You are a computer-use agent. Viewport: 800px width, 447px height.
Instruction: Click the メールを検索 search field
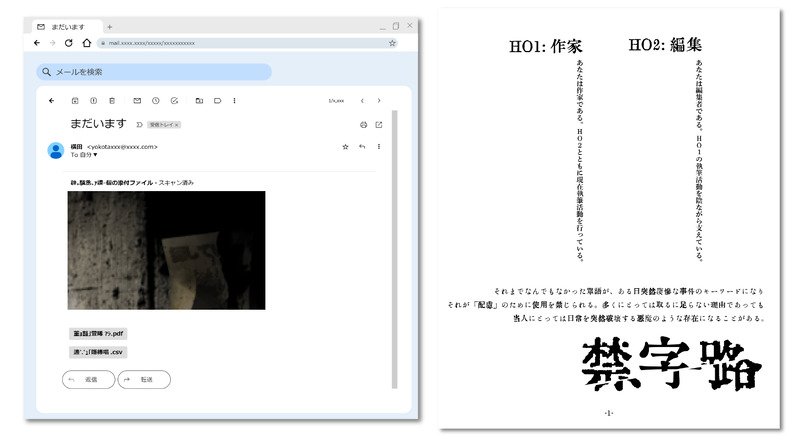pyautogui.click(x=154, y=72)
